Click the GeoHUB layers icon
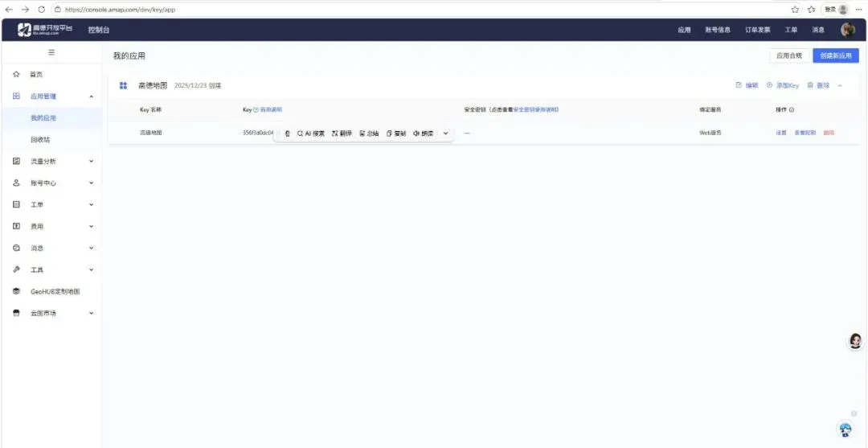Viewport: 868px width, 448px height. click(16, 291)
